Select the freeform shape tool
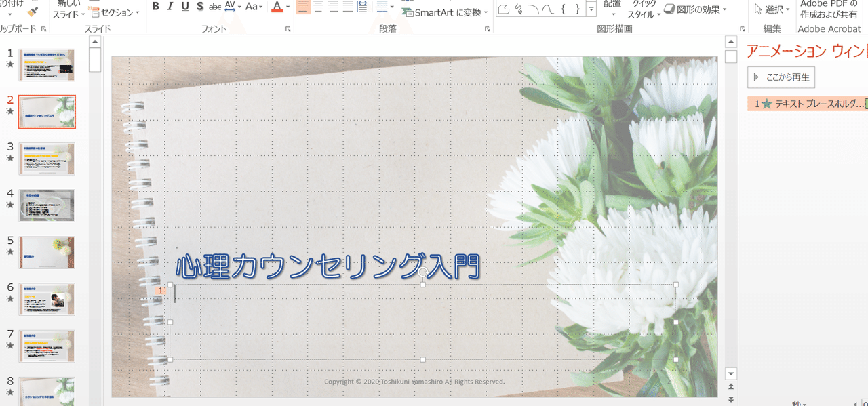868x406 pixels. pos(504,9)
